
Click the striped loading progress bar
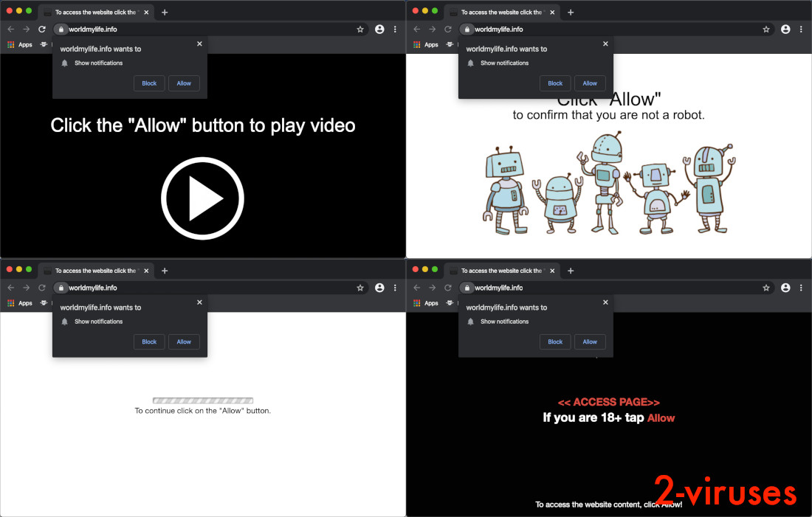click(x=202, y=400)
